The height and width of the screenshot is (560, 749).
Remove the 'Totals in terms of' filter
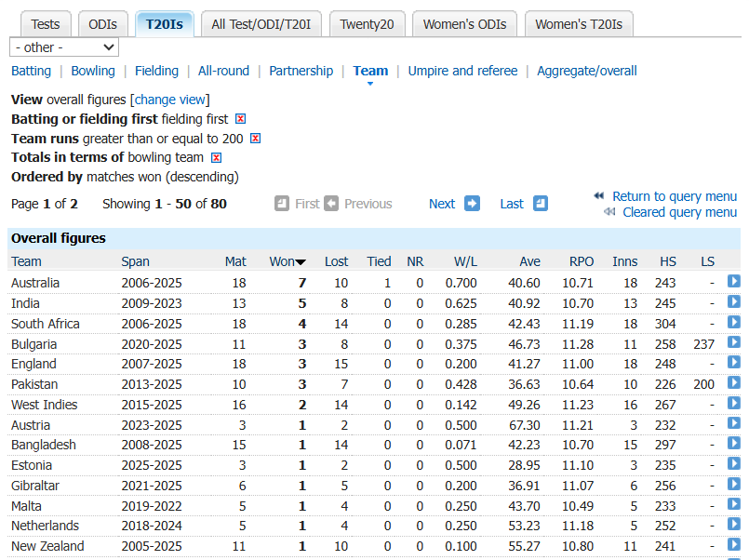click(x=217, y=157)
